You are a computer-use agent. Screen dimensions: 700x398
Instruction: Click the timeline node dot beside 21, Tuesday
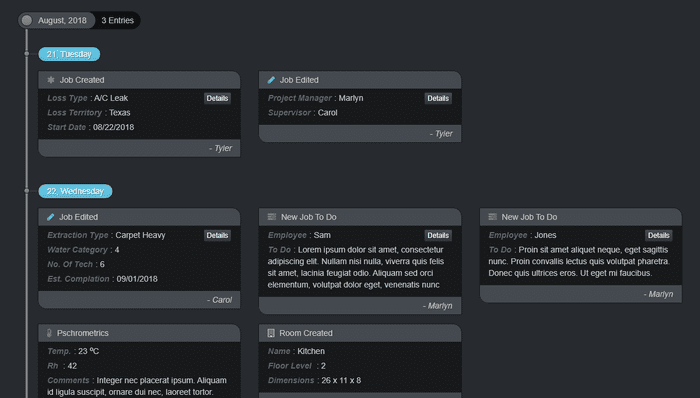pyautogui.click(x=27, y=54)
